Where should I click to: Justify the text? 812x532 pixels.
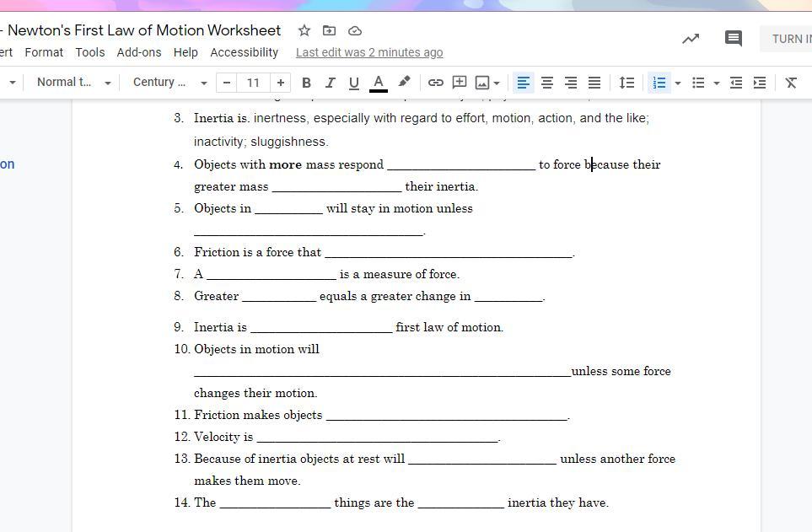tap(594, 83)
